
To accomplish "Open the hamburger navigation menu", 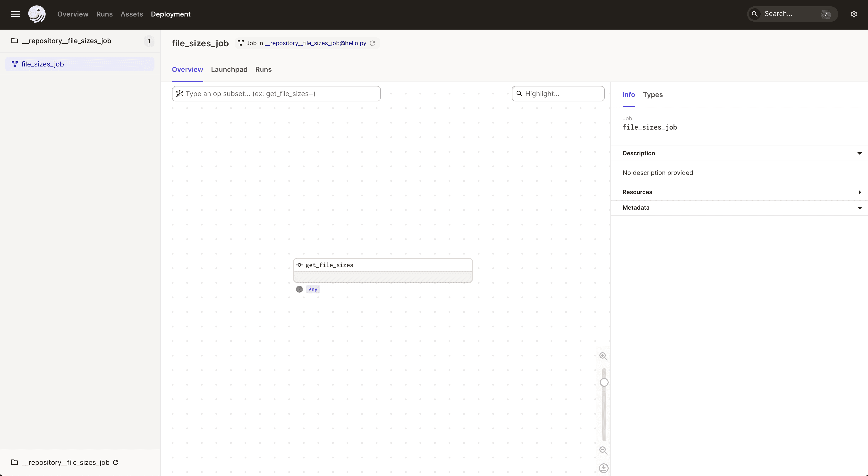I will [16, 14].
